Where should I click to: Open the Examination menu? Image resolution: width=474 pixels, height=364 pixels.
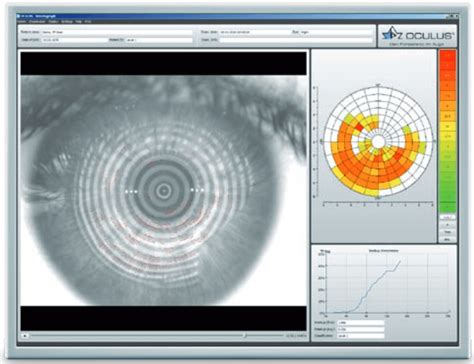[37, 21]
